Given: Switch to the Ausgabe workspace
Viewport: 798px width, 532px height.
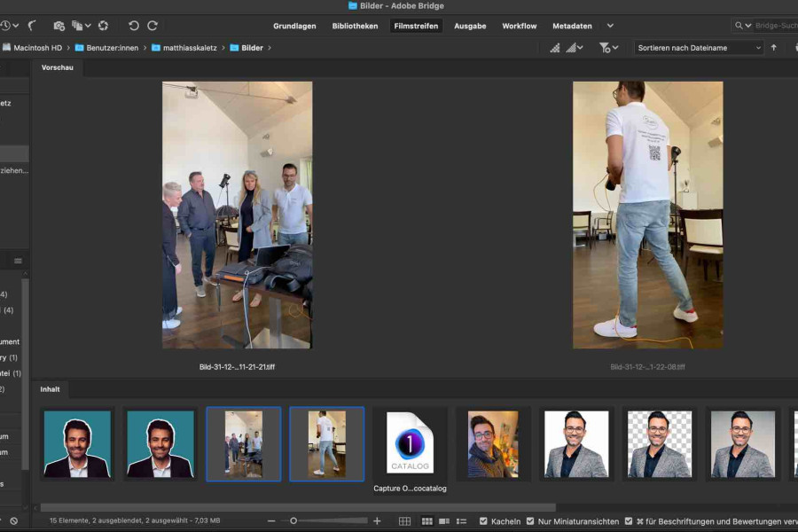Looking at the screenshot, I should (470, 26).
